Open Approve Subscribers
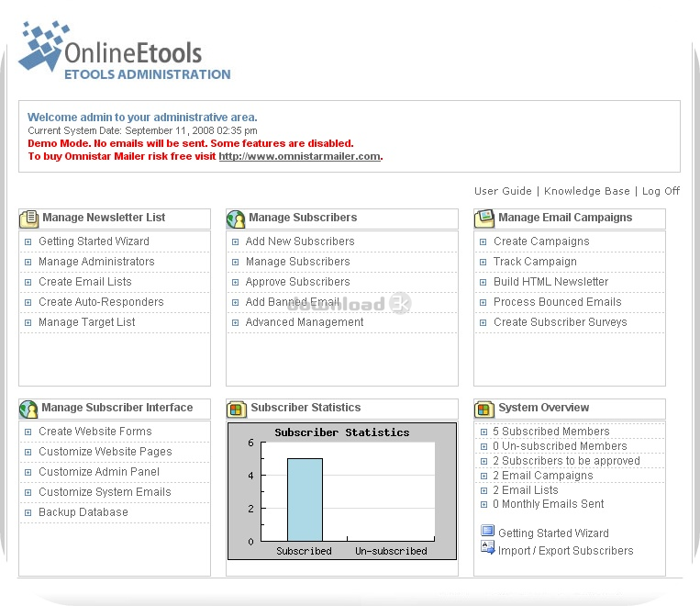This screenshot has height=606, width=700. tap(297, 282)
